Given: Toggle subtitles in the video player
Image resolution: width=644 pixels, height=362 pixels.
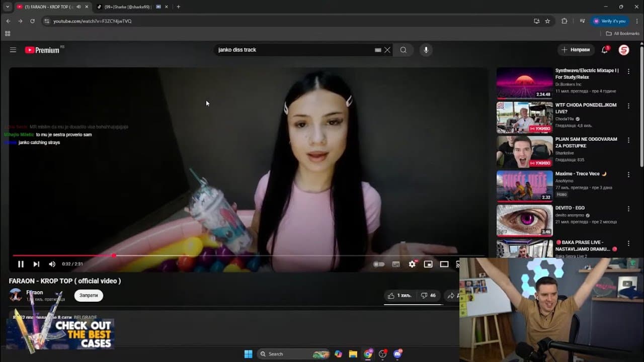Looking at the screenshot, I should (x=396, y=264).
